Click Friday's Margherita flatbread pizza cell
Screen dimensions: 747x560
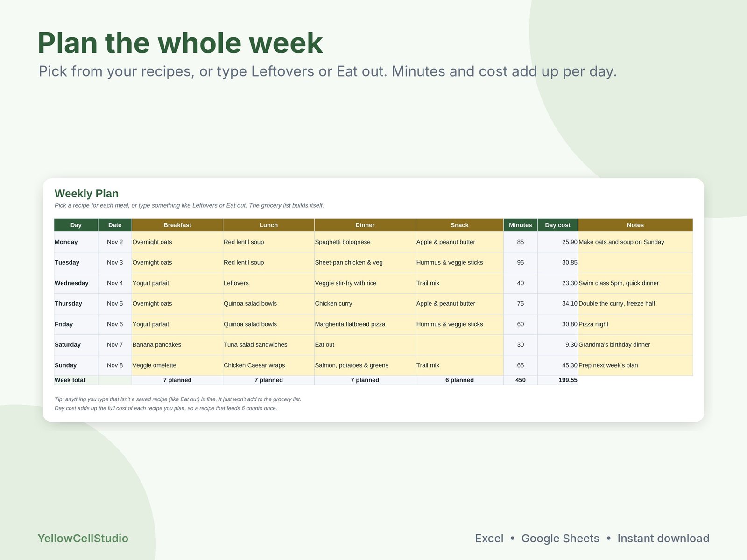coord(365,324)
